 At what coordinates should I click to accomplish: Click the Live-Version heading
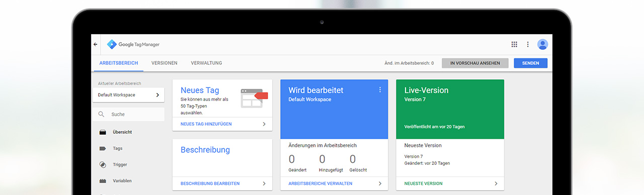tap(427, 90)
